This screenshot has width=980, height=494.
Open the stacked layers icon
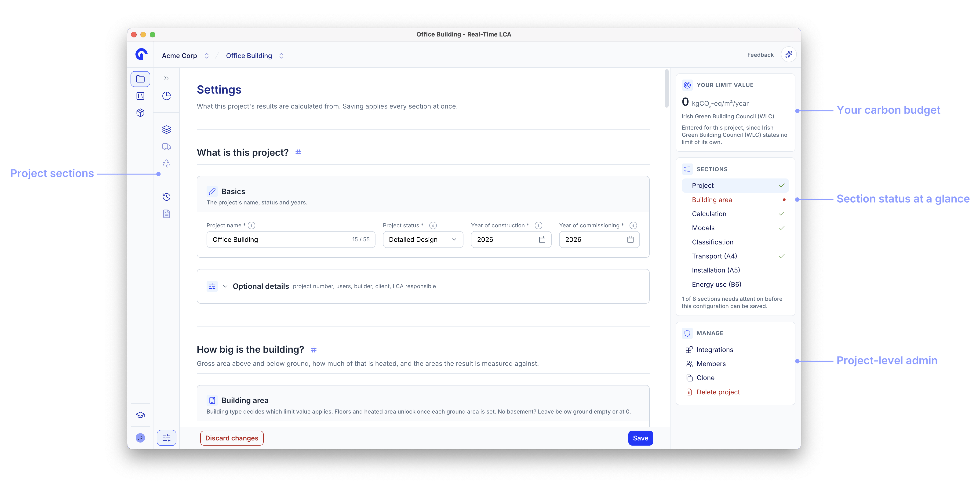click(166, 130)
